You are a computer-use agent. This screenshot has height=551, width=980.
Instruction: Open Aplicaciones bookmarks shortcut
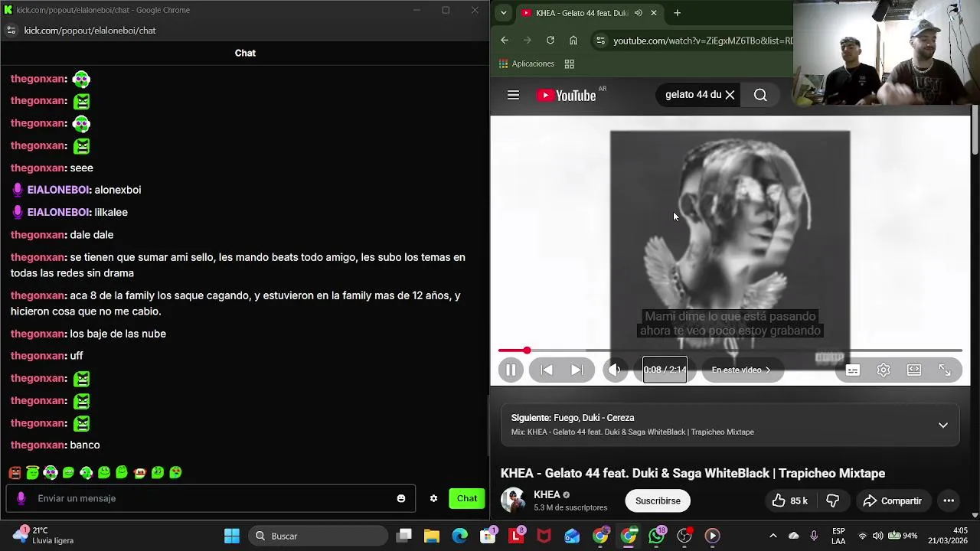[527, 64]
